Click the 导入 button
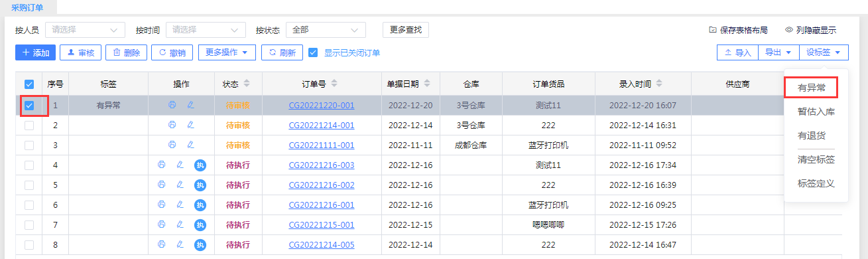The width and height of the screenshot is (868, 259). (737, 52)
